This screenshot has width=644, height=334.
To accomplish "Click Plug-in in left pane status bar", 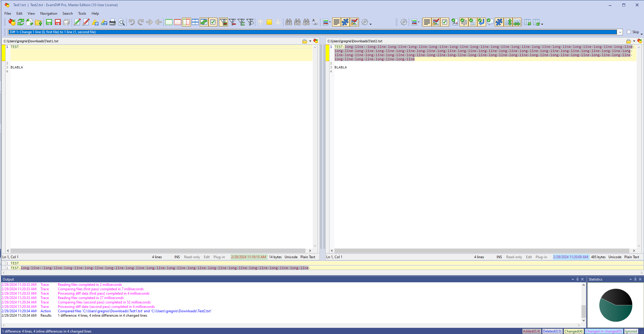I will pos(219,257).
